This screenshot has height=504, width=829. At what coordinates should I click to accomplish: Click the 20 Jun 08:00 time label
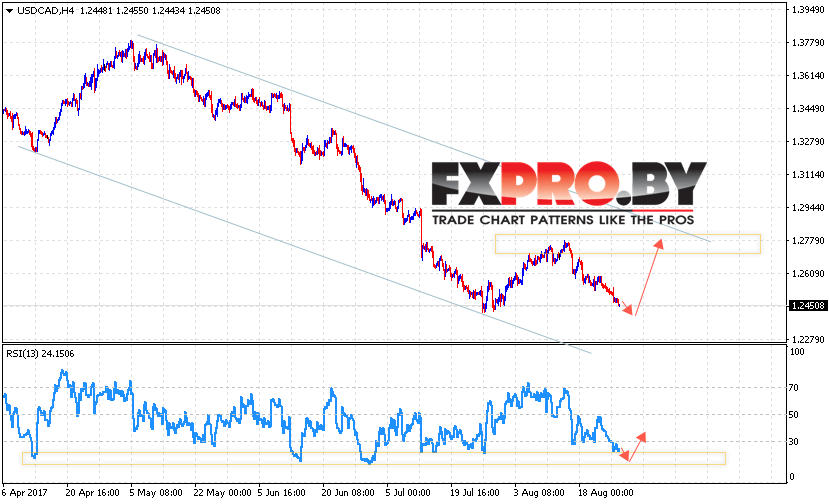(348, 493)
